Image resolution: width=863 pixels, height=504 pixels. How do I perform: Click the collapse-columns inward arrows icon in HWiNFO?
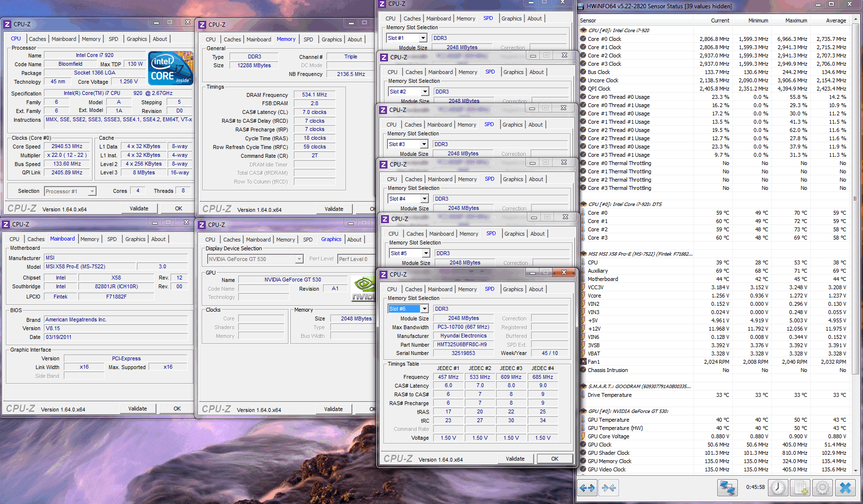tap(609, 487)
